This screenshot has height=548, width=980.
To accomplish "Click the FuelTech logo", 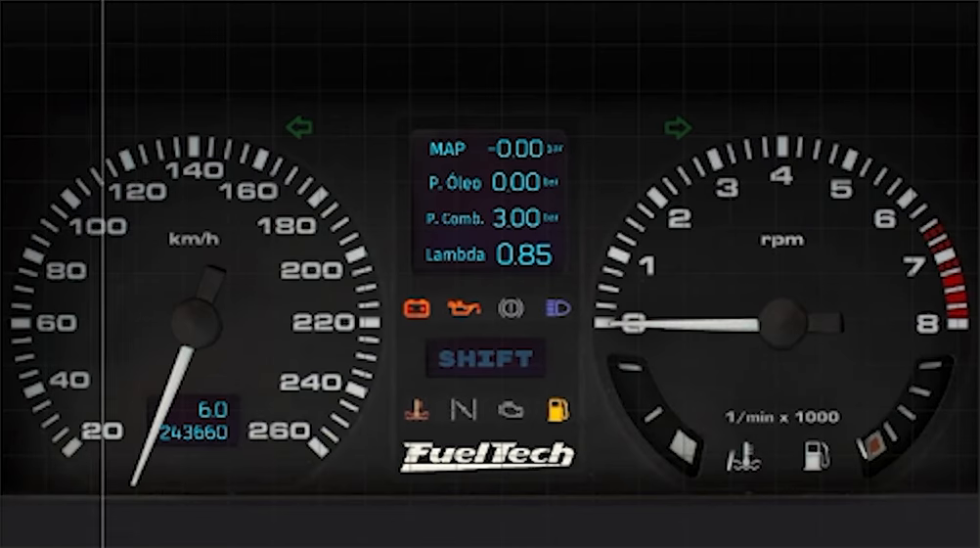I will tap(487, 456).
